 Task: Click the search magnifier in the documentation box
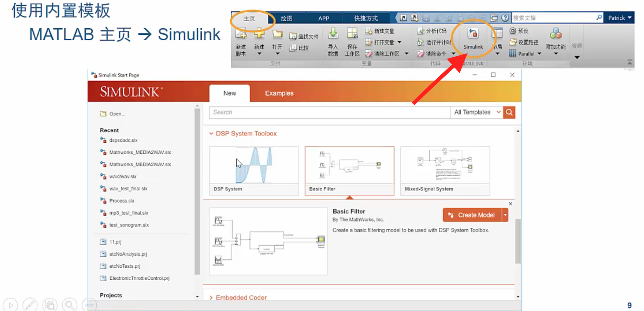[599, 18]
